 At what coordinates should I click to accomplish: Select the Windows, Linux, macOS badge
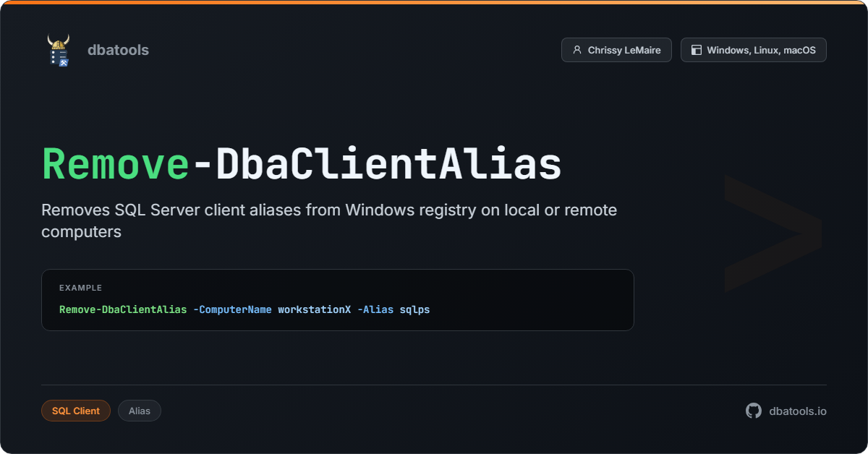(x=753, y=50)
